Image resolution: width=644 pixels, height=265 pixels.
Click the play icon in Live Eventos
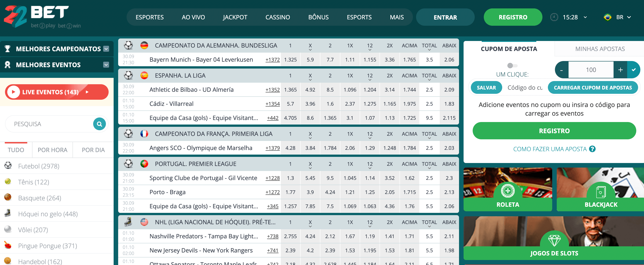pos(13,92)
